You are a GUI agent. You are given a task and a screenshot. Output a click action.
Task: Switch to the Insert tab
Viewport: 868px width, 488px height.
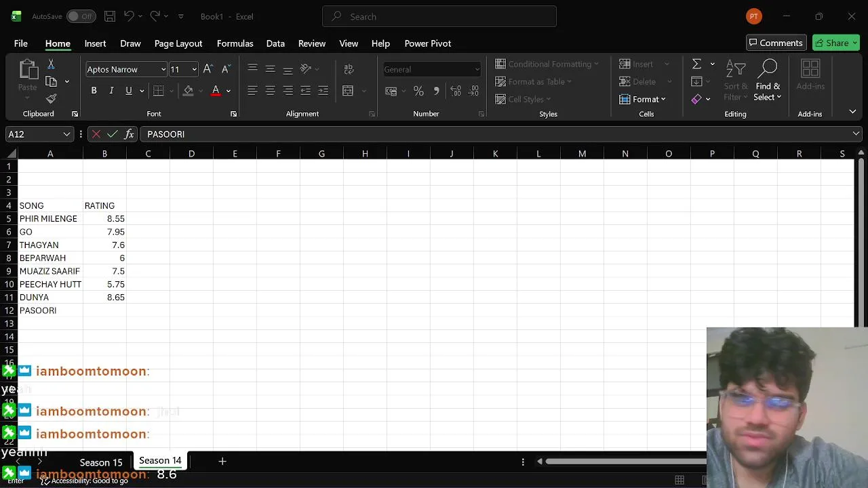click(x=95, y=43)
